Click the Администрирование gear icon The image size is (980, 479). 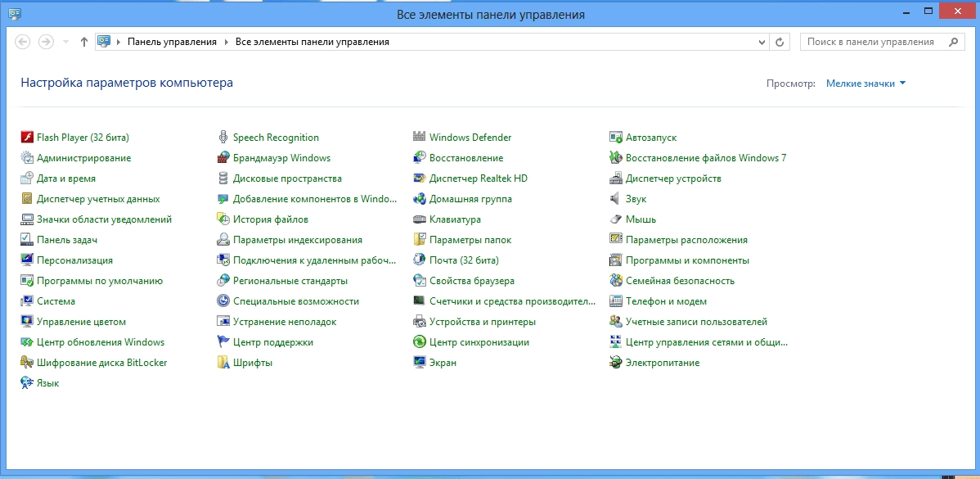point(27,158)
